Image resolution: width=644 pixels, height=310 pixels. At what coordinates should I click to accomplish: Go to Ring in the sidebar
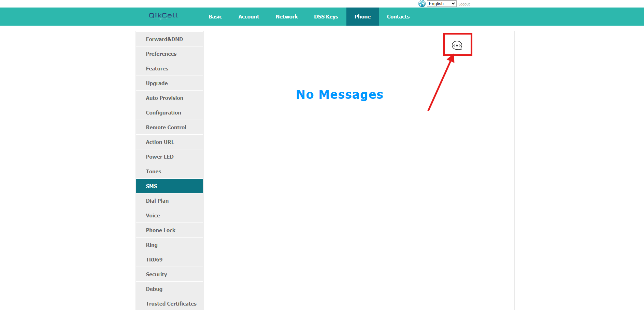(169, 245)
